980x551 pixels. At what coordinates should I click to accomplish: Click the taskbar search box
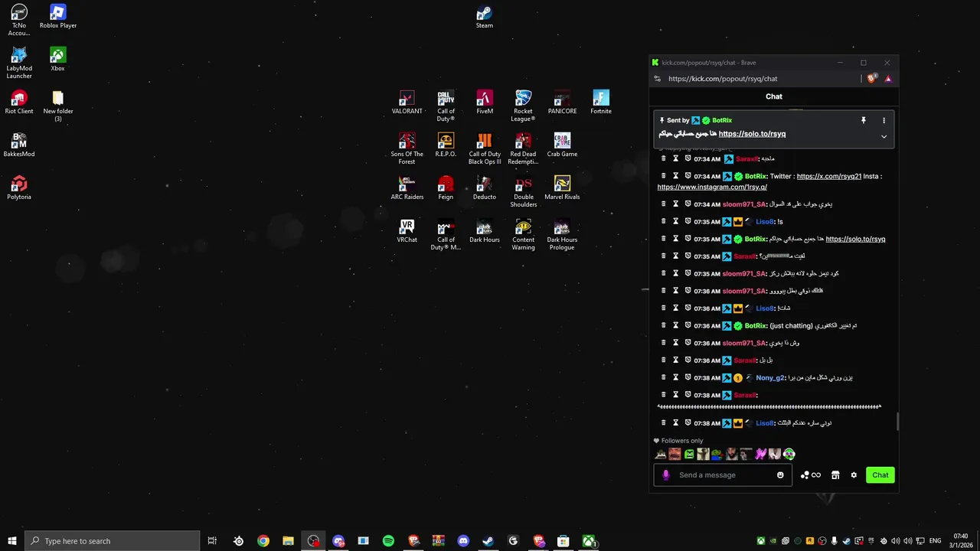click(x=113, y=541)
